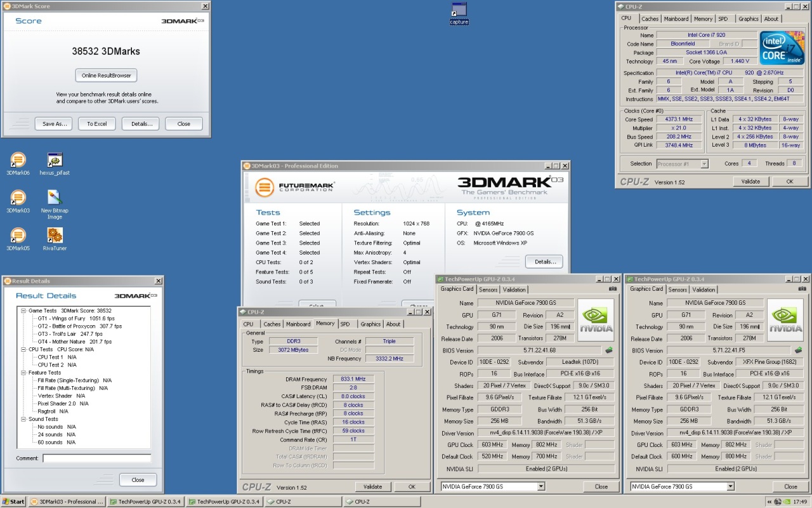Collapse the CPU Tests tree node

(x=23, y=349)
